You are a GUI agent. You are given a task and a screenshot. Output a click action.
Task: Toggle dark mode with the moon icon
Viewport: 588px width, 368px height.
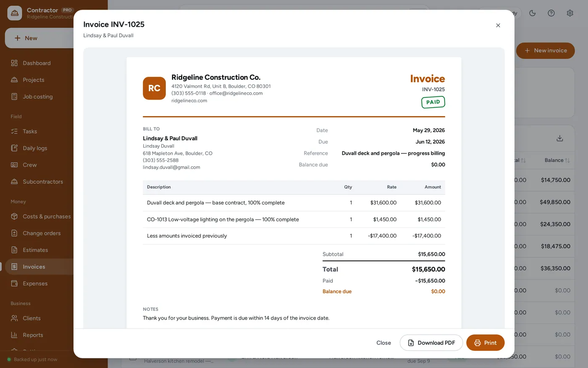coord(533,13)
